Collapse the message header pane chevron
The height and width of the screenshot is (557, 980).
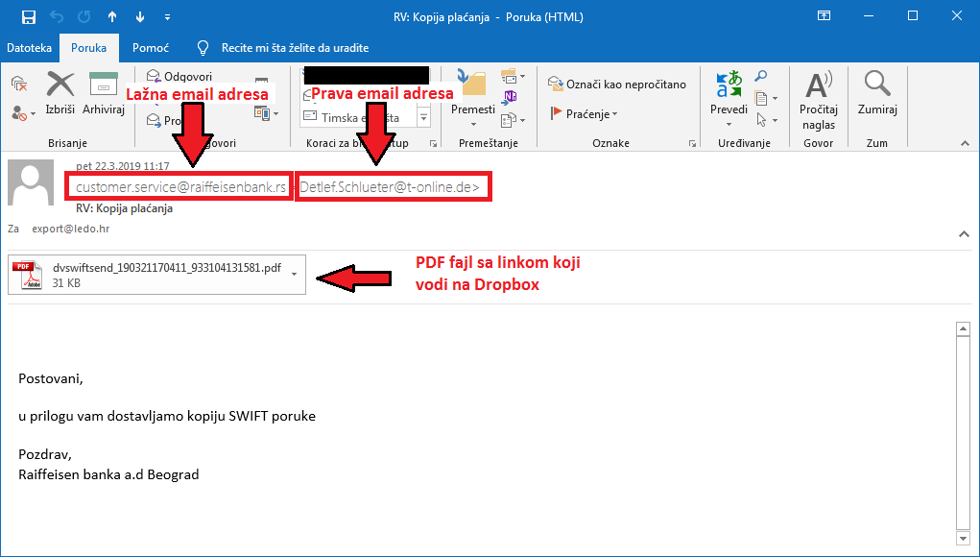point(965,231)
